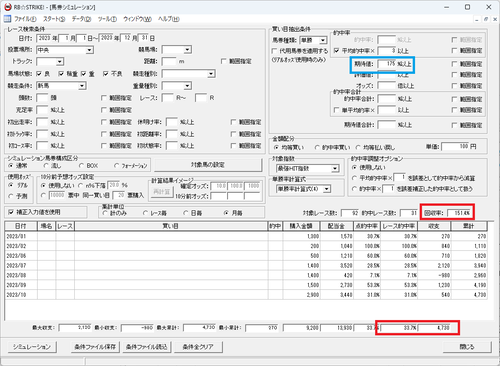Restore the inner MDI window

(x=486, y=19)
